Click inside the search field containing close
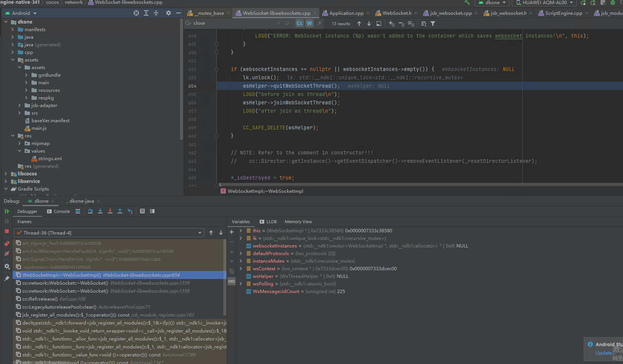 click(x=213, y=23)
